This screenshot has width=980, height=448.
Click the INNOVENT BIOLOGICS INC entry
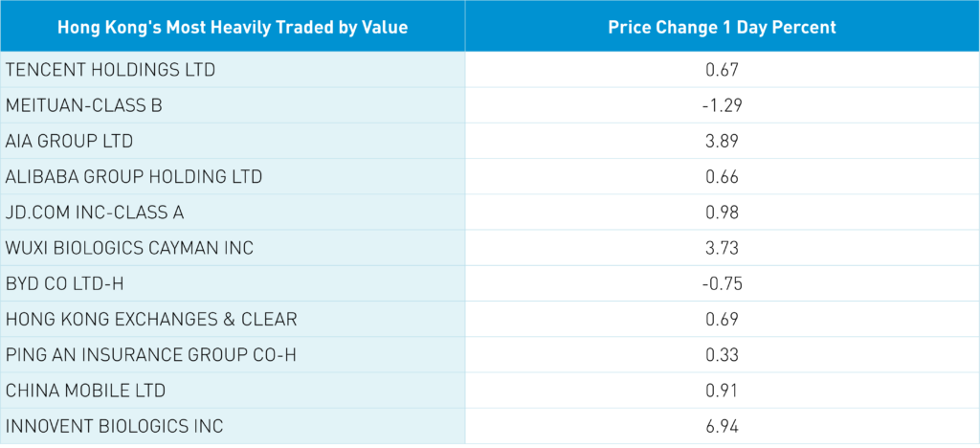pyautogui.click(x=115, y=426)
